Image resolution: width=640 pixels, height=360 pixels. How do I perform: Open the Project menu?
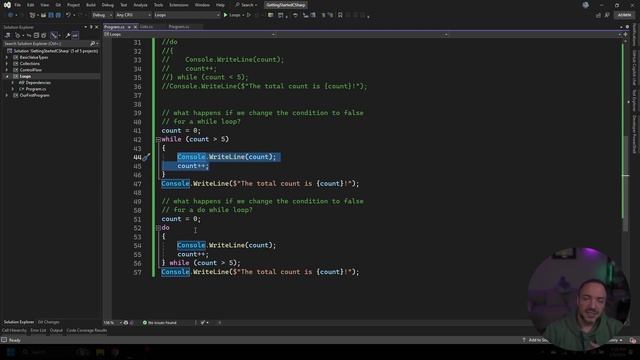click(x=73, y=5)
